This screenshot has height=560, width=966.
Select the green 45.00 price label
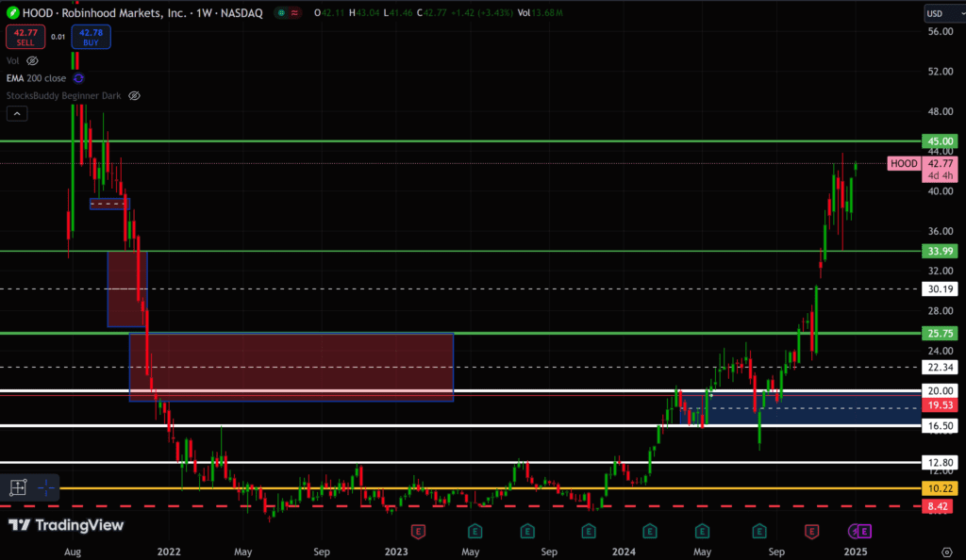pos(940,141)
